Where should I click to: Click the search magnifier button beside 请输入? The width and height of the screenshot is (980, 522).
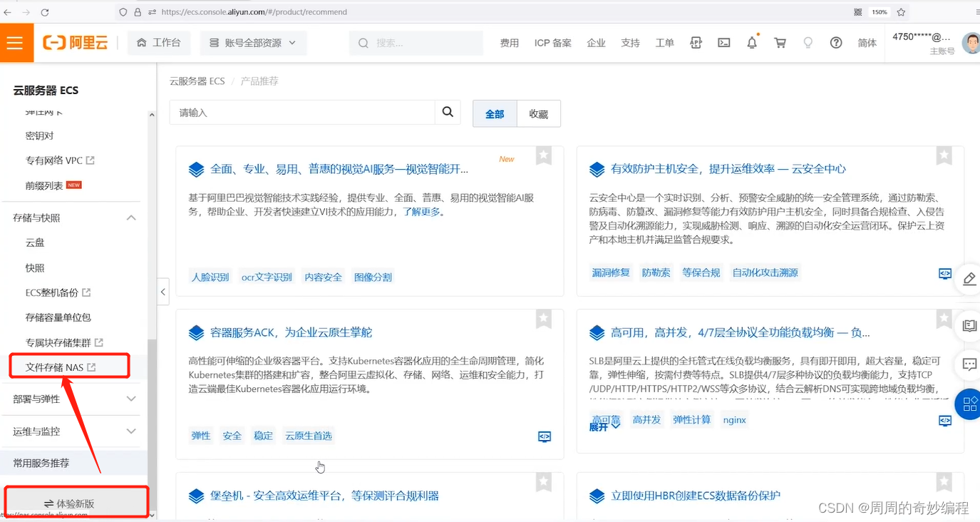point(448,112)
